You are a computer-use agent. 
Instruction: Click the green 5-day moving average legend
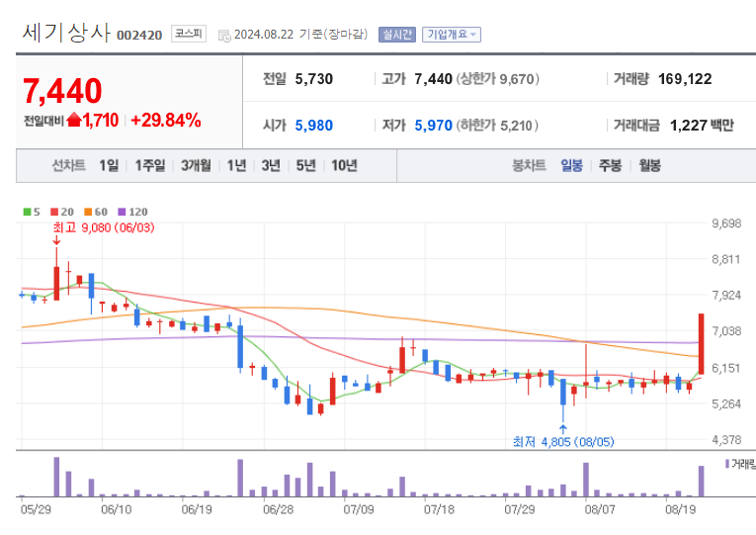click(x=32, y=212)
